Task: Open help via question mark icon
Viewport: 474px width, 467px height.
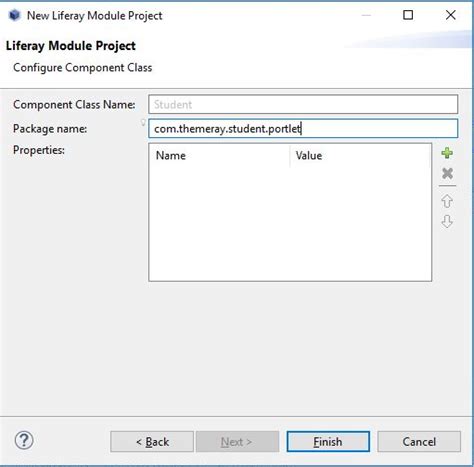Action: 24,440
